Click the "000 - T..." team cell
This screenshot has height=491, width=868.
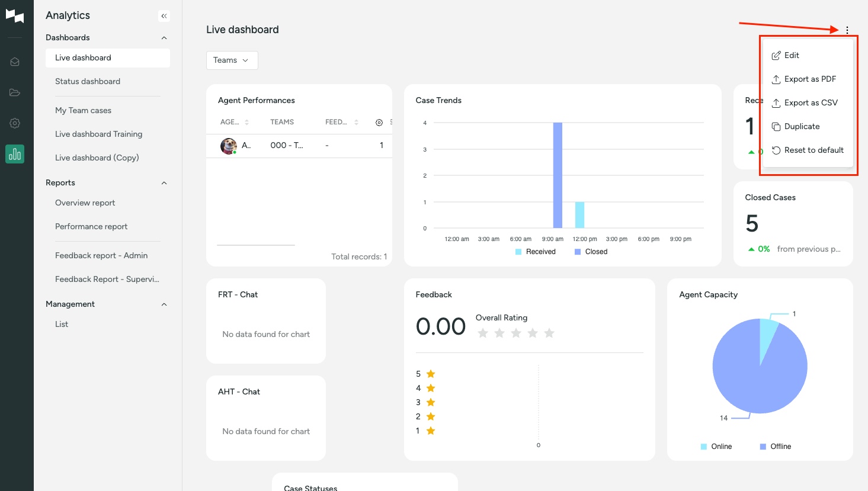pyautogui.click(x=287, y=146)
